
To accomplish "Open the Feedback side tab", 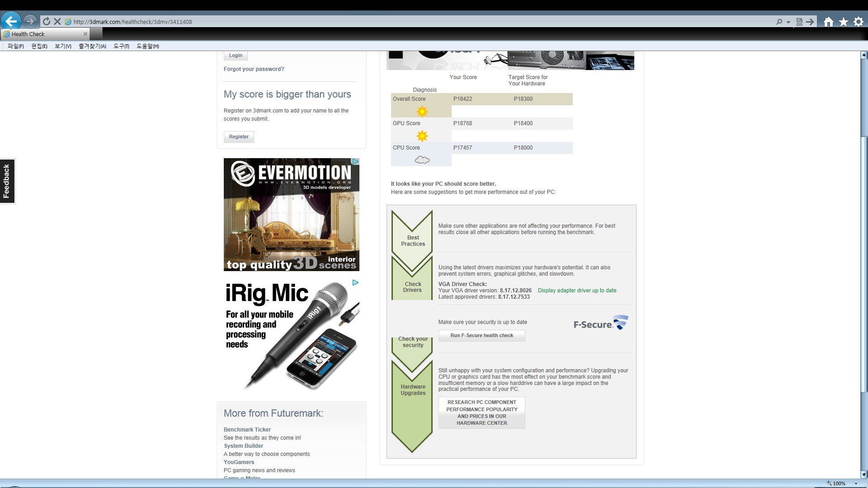I will pos(7,181).
